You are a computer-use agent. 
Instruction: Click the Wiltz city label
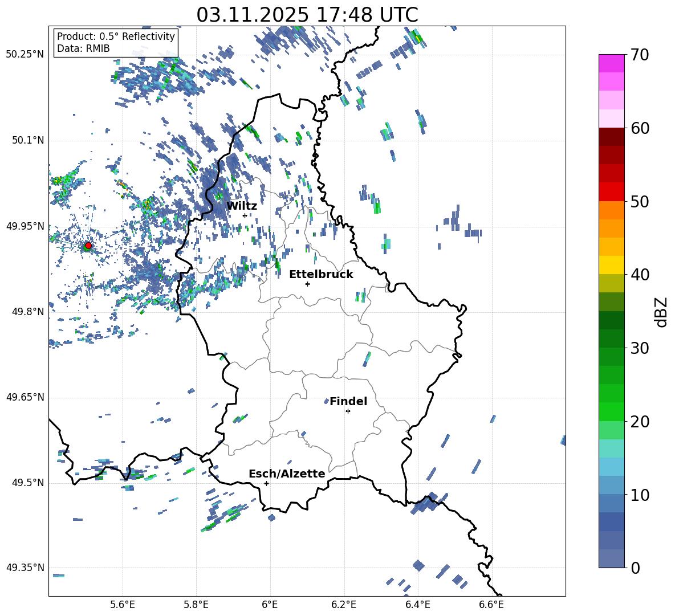(x=242, y=206)
